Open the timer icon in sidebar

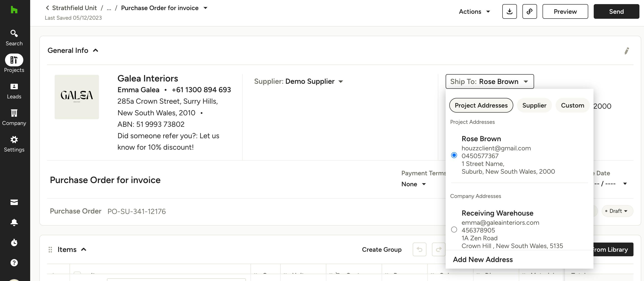coord(14,243)
